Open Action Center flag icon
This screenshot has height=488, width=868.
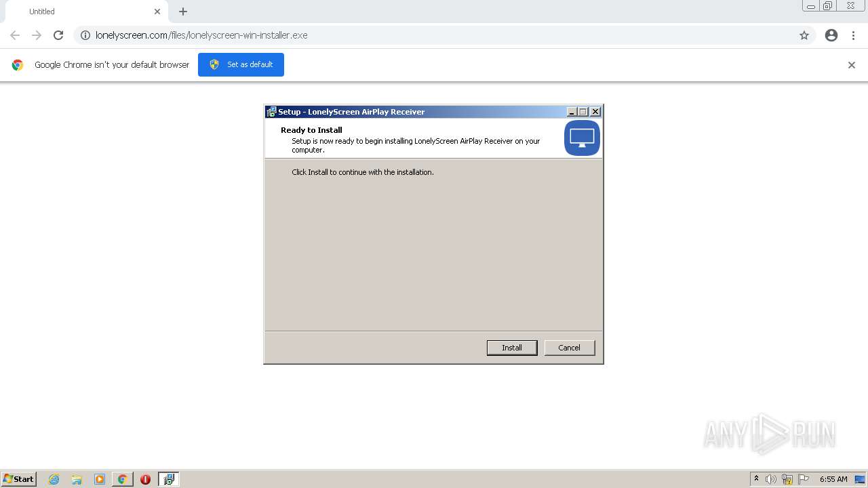coord(804,479)
